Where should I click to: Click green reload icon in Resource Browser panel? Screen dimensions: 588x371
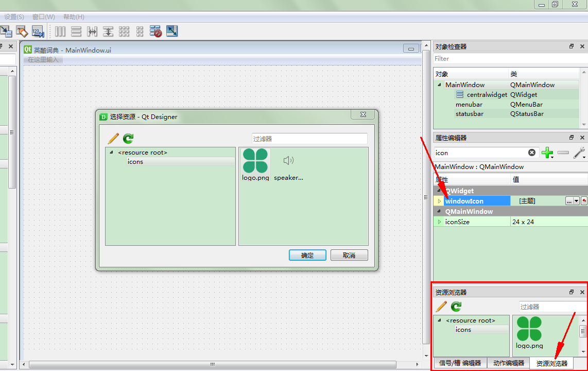coord(456,307)
